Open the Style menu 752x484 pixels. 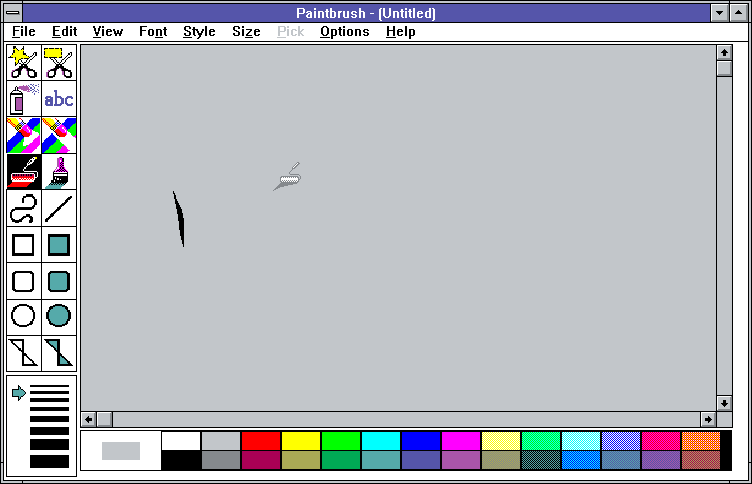click(x=199, y=32)
